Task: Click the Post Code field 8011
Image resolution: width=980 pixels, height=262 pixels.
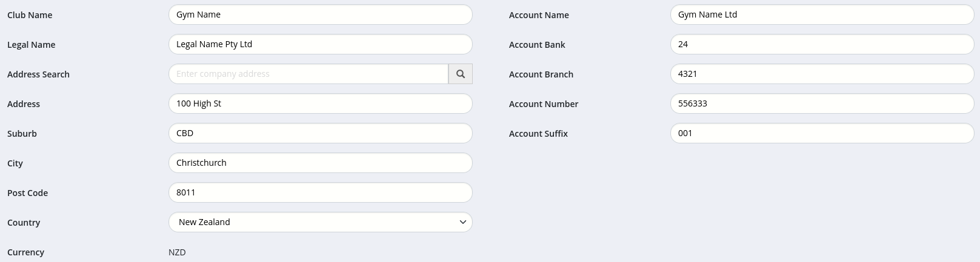Action: coord(320,192)
